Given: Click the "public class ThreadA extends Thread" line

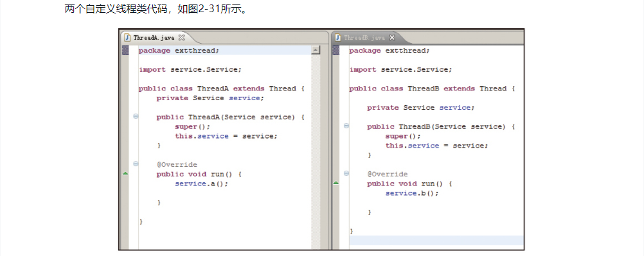Looking at the screenshot, I should click(x=221, y=89).
